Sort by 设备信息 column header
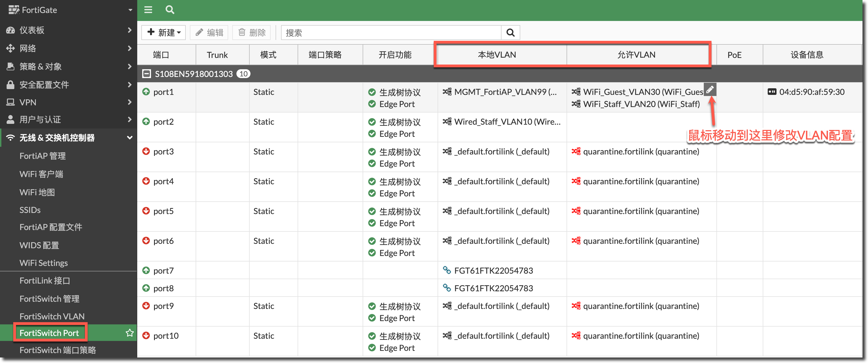This screenshot has width=868, height=363. [812, 55]
